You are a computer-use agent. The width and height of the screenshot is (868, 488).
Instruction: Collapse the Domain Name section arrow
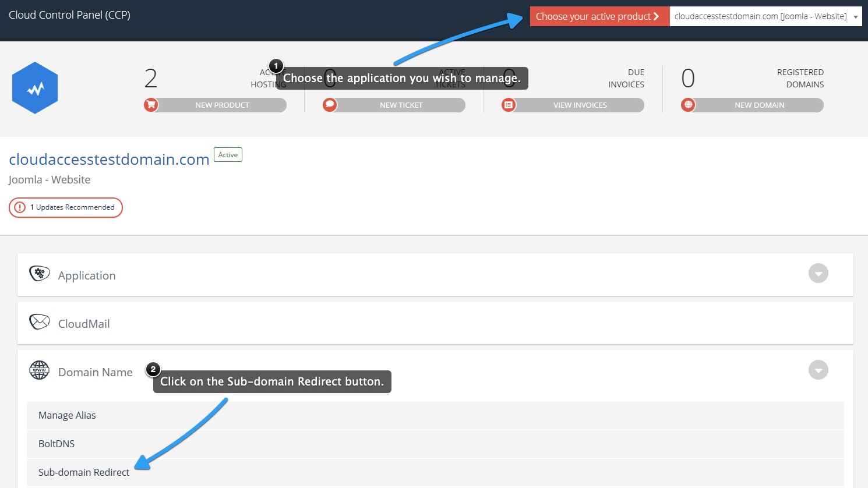(818, 370)
